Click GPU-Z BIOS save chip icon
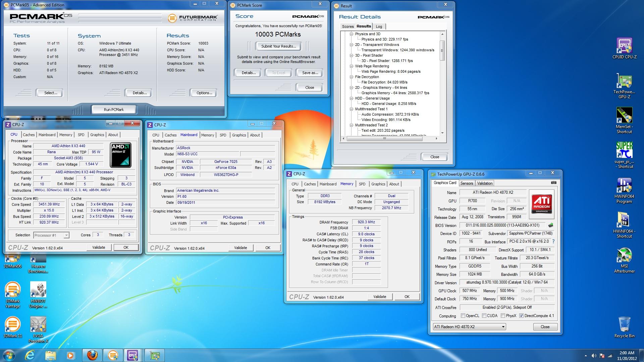This screenshot has height=362, width=644. pos(550,225)
